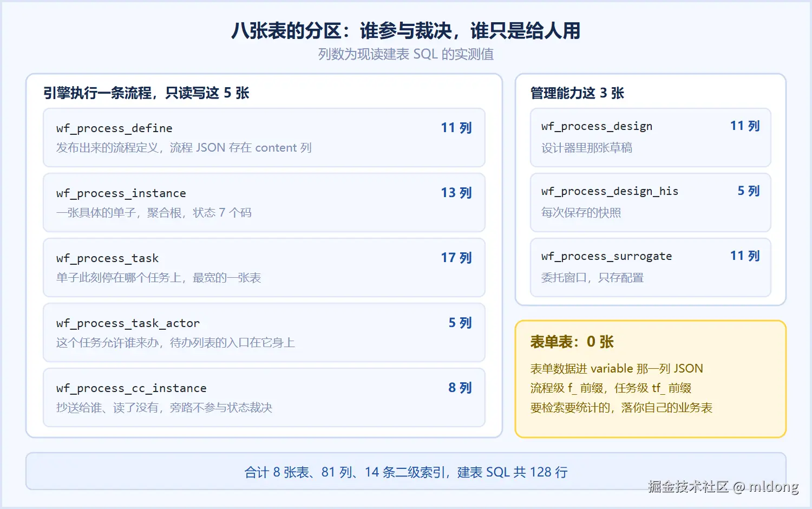812x509 pixels.
Task: Click the description 发布出来的流程定义，流程 JSON 存在 content 列
Action: pyautogui.click(x=184, y=148)
